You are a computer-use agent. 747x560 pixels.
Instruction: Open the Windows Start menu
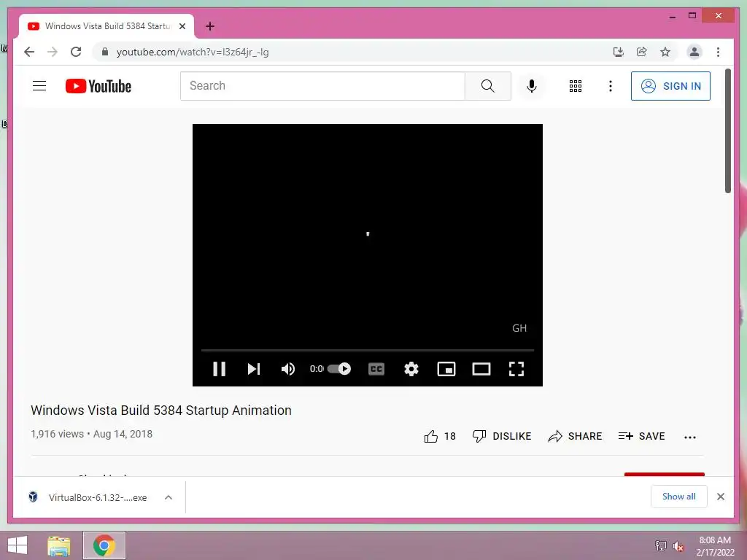click(x=18, y=545)
